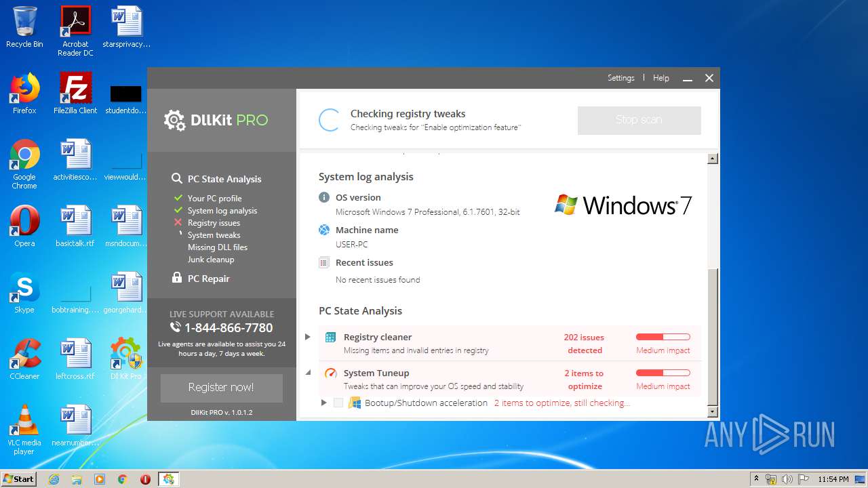Click the DllKit PRO v. 1.0.1.2 version label

tap(222, 412)
